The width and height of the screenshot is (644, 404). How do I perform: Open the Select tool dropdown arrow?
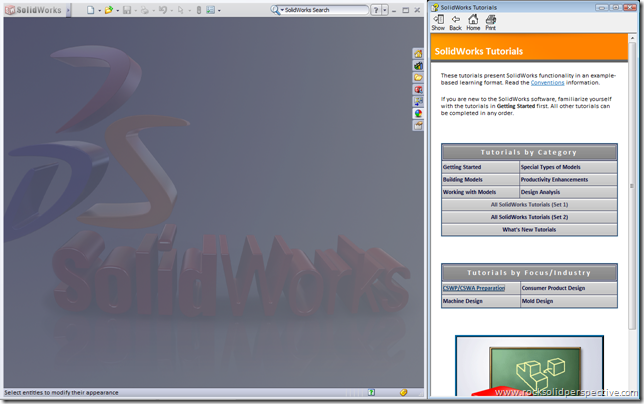(189, 10)
